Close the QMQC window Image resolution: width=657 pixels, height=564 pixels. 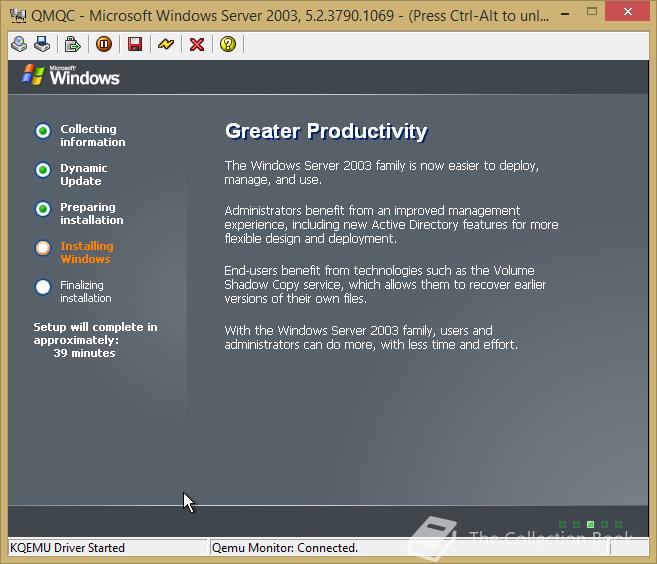pos(627,11)
